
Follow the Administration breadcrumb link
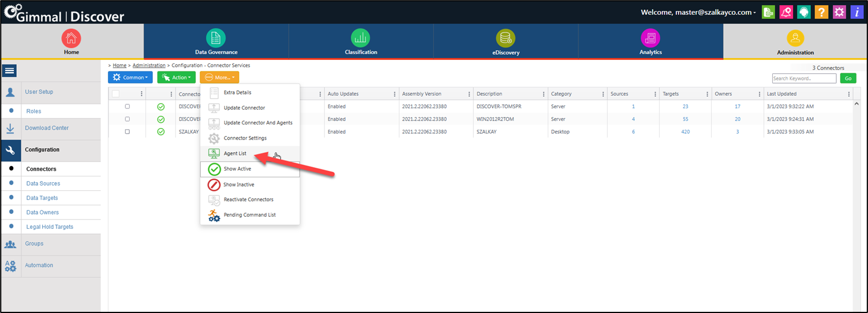coord(149,66)
